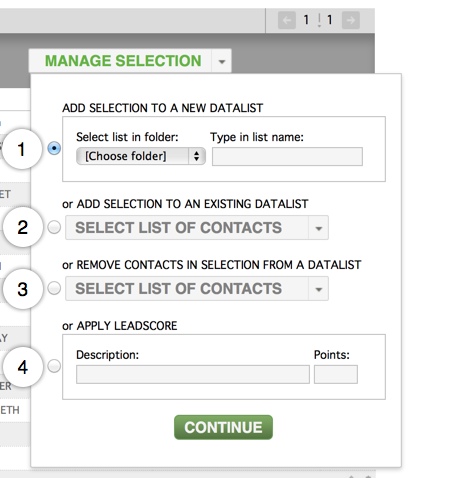The width and height of the screenshot is (452, 478).
Task: Select remove contacts from datalist radio button
Action: (x=54, y=288)
